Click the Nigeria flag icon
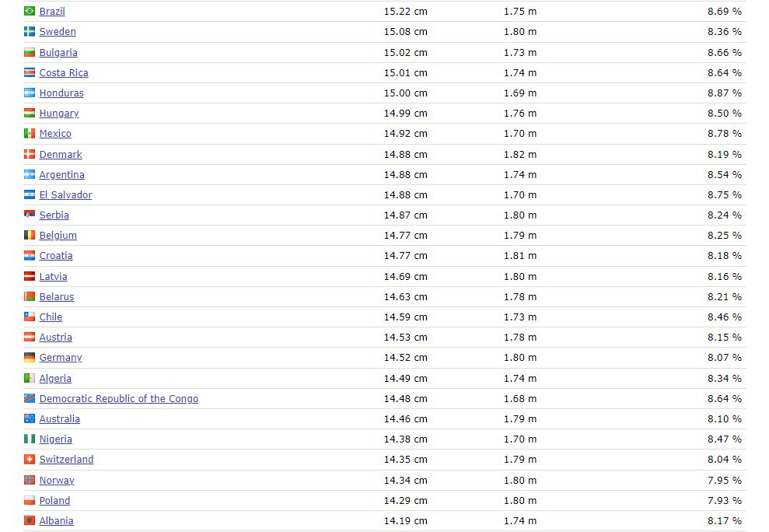769x532 pixels. [30, 439]
